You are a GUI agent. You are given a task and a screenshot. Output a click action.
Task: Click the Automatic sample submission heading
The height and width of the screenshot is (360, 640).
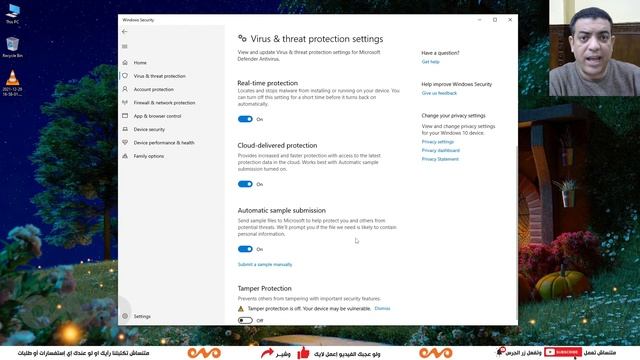point(282,210)
